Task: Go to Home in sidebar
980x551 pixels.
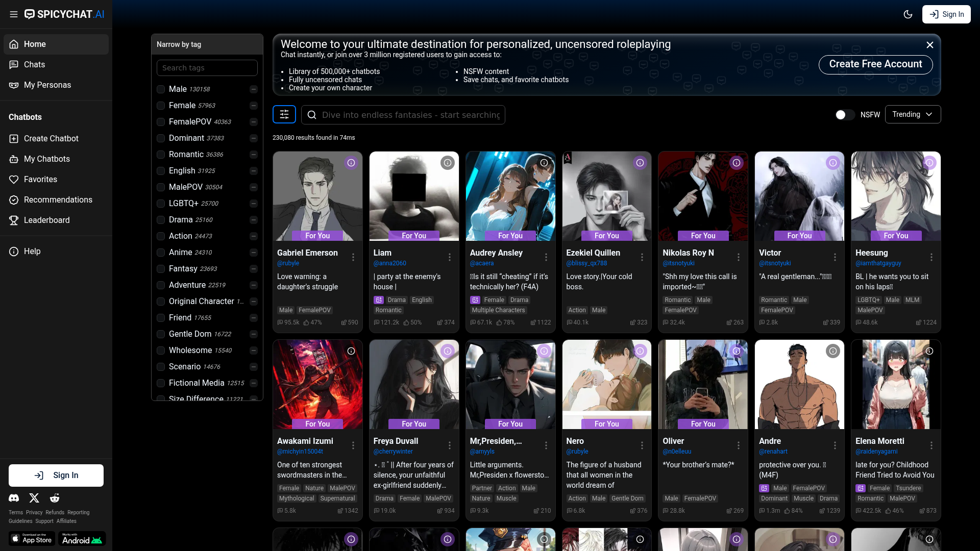Action: [56, 44]
